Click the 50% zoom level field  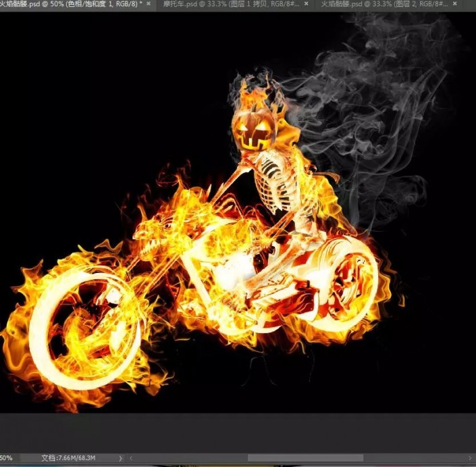[x=9, y=458]
